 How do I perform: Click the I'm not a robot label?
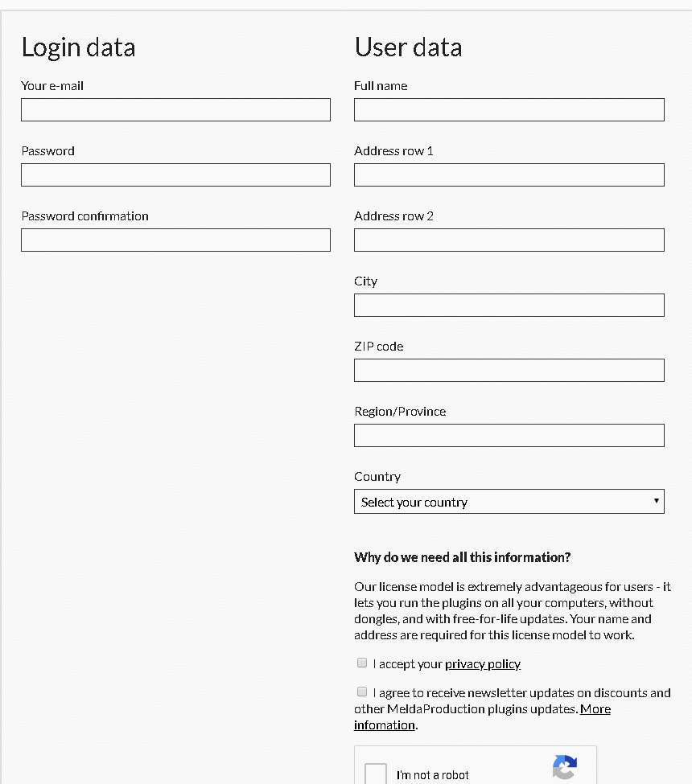(433, 775)
